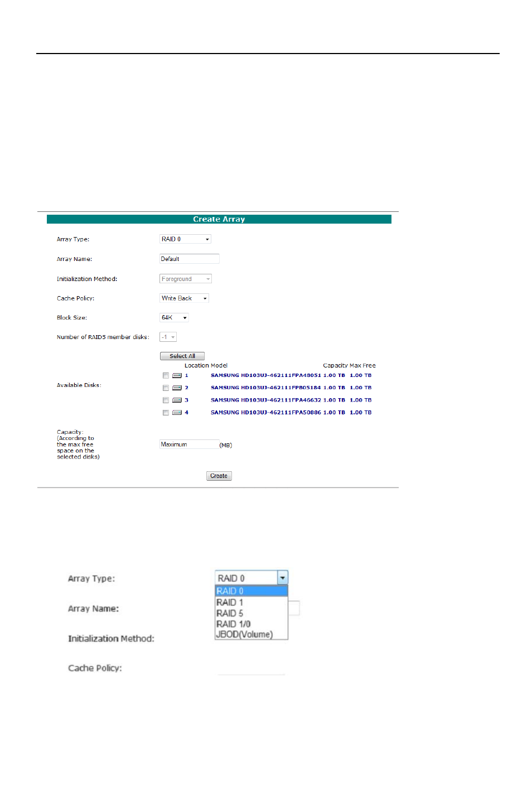The image size is (532, 798).
Task: Click the SAMSUNG HD103UJ-462111FPB05184 model link
Action: [266, 388]
